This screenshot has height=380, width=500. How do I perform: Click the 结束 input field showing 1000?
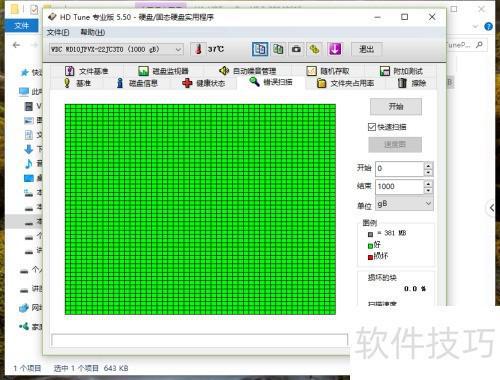coord(399,187)
